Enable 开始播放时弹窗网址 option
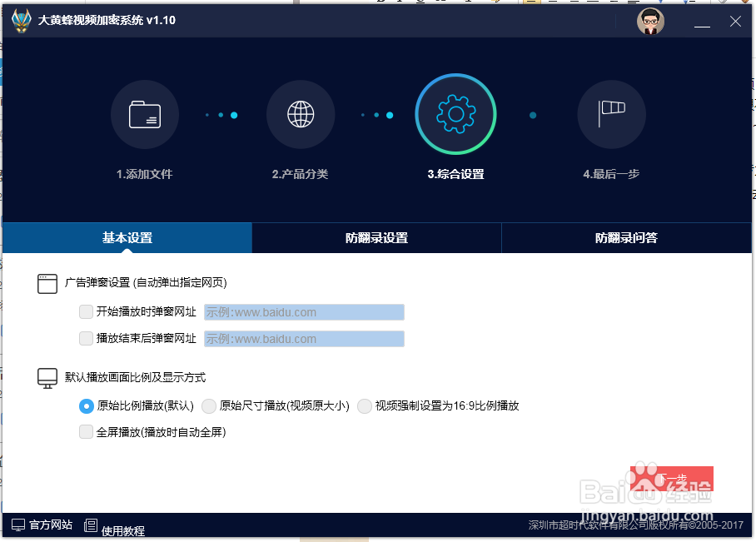The width and height of the screenshot is (756, 542). (x=86, y=311)
